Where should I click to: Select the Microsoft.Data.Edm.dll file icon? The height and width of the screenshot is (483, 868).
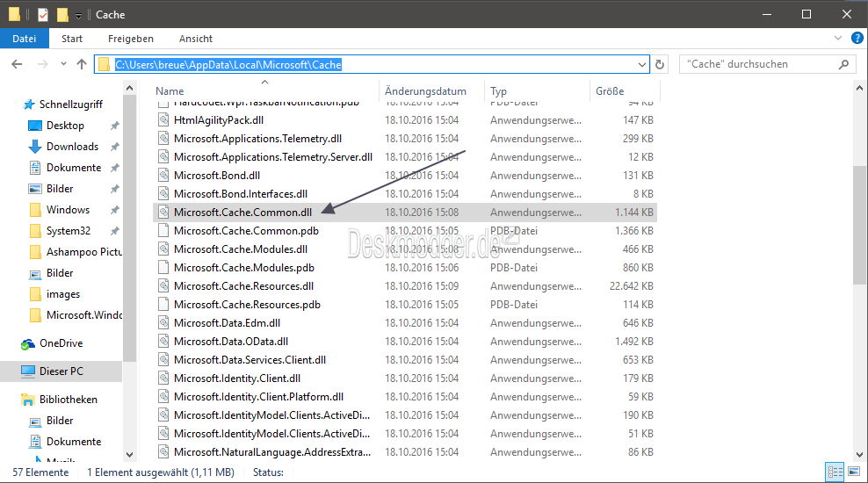[x=163, y=323]
